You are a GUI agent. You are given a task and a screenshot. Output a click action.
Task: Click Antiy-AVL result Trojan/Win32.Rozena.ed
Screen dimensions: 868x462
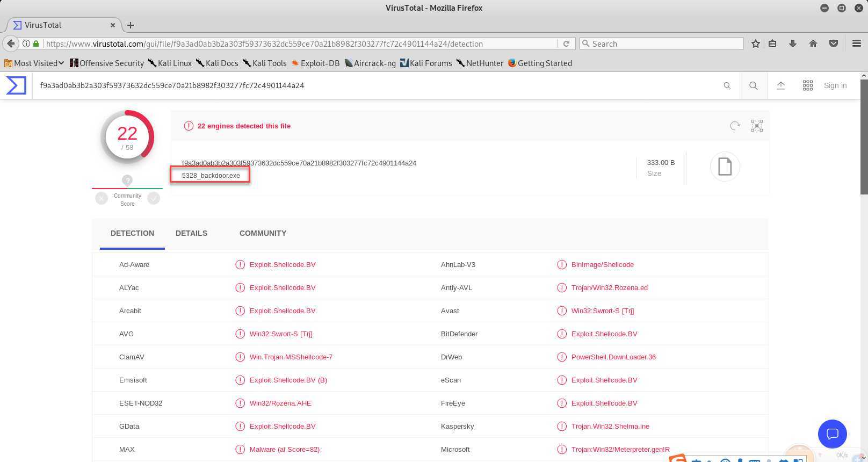click(x=610, y=287)
